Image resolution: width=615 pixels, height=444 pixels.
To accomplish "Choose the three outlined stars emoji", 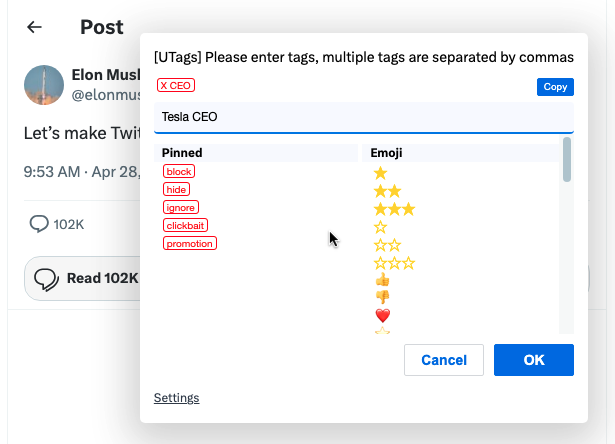I will (x=394, y=263).
